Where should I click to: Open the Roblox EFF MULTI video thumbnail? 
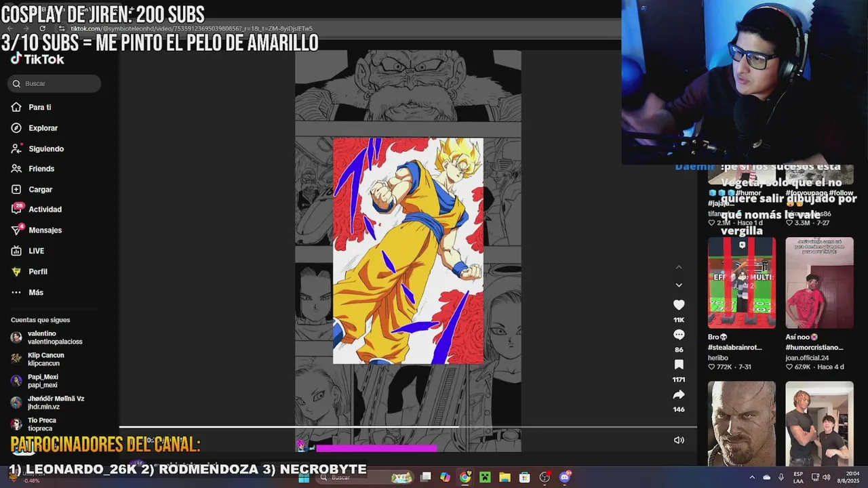(x=742, y=283)
